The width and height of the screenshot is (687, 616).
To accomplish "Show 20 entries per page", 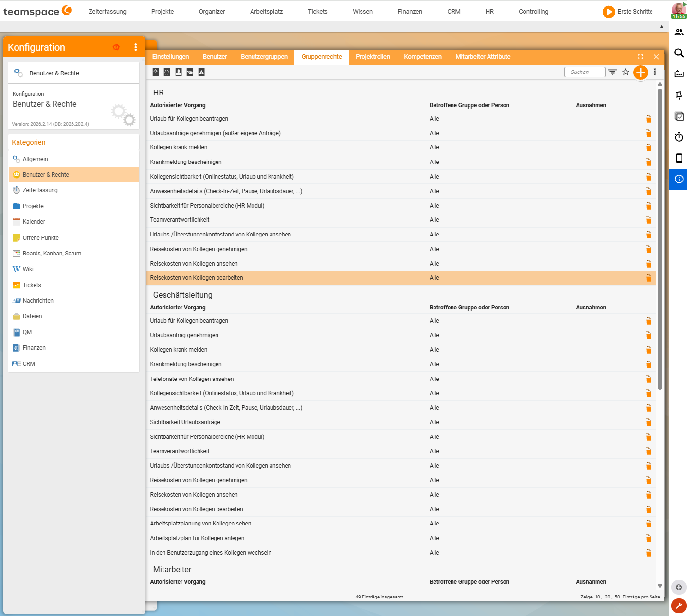I will click(608, 597).
